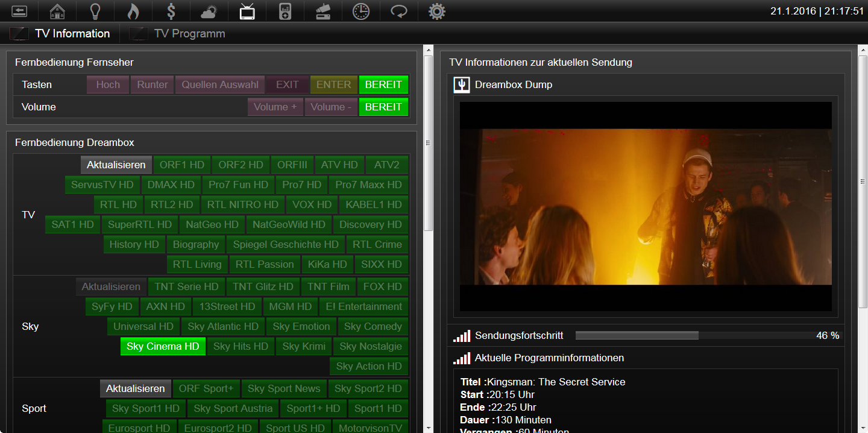Click the Dreambox Dump cactus icon
The width and height of the screenshot is (868, 433).
(x=462, y=85)
